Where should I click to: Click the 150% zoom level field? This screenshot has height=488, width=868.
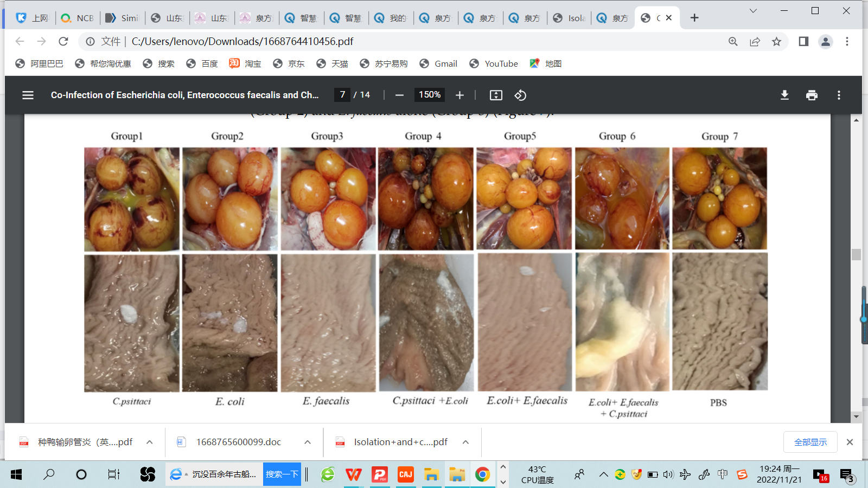(x=430, y=95)
